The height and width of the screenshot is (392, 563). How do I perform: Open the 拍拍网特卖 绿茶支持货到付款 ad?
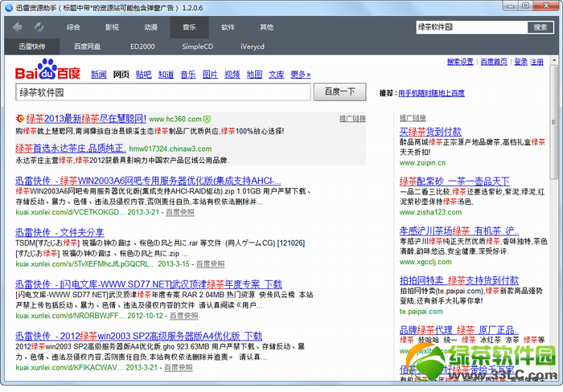(459, 280)
